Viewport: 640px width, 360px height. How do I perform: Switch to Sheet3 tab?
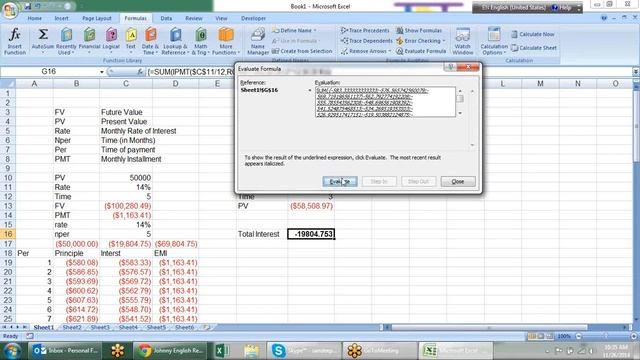(100, 327)
